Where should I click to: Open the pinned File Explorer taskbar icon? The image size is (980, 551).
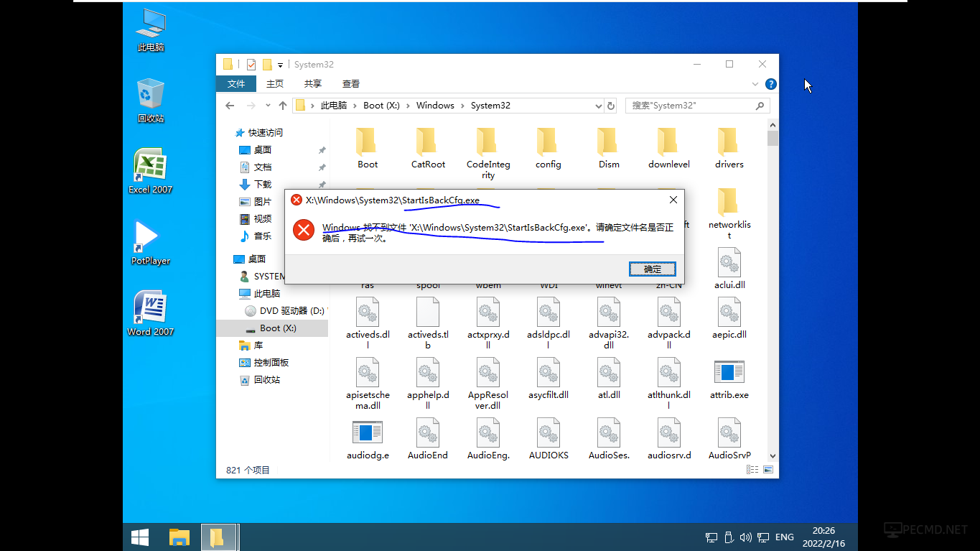(x=179, y=537)
